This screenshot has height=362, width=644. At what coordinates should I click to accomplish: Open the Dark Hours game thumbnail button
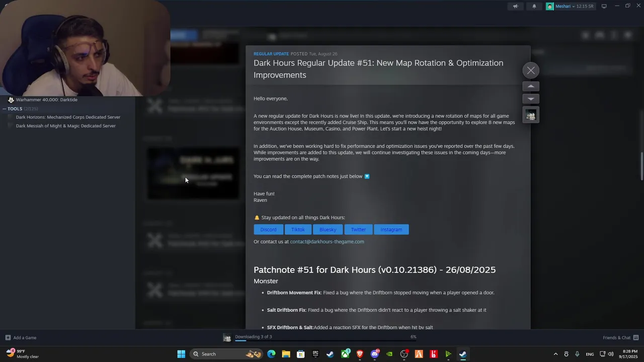pyautogui.click(x=531, y=116)
